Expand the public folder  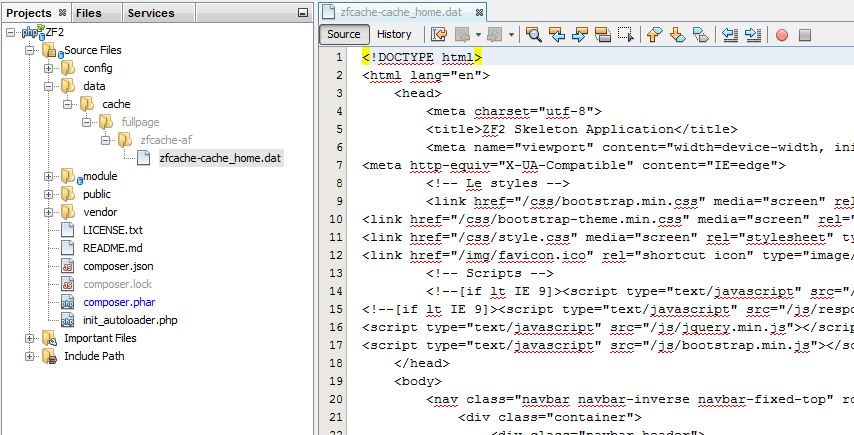[48, 194]
